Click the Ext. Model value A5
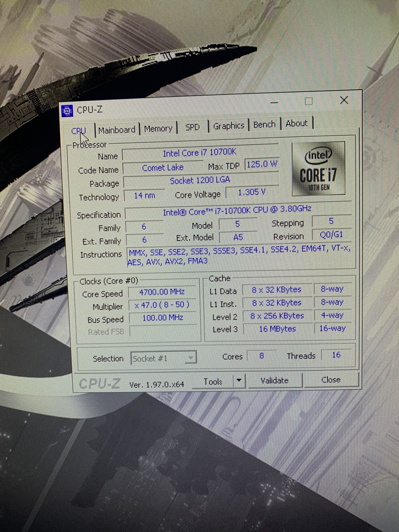 pos(238,237)
